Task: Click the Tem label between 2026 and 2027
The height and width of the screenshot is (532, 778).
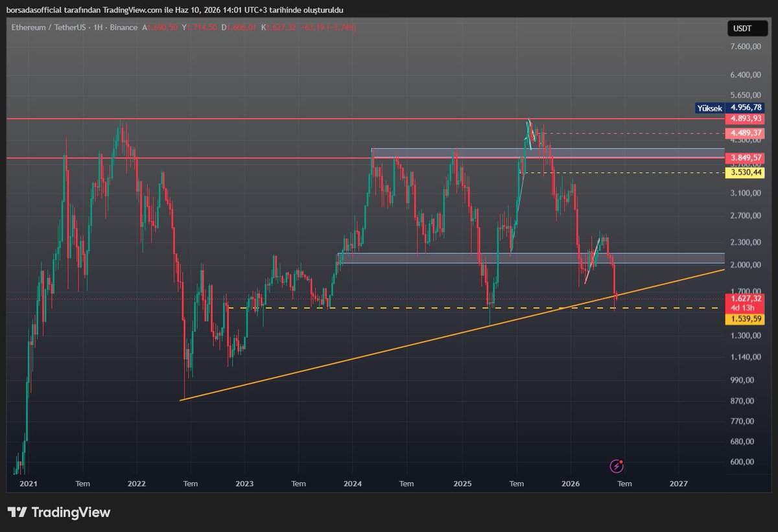Action: [x=624, y=483]
